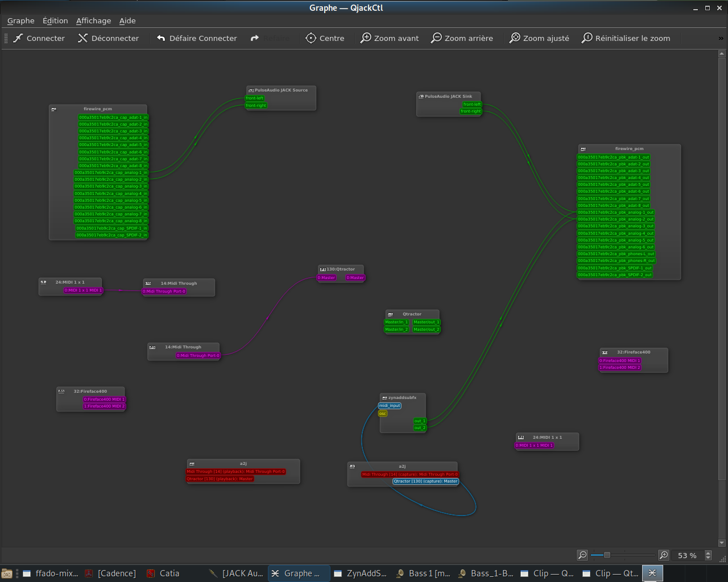Increase zoom percentage with spinbox up arrow
The height and width of the screenshot is (582, 728).
(708, 552)
